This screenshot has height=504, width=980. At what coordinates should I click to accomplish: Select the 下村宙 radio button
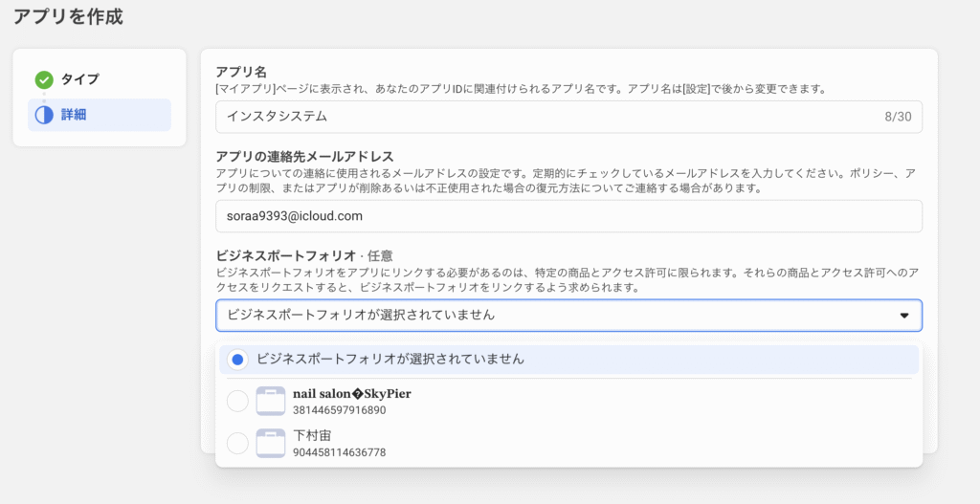pos(237,444)
